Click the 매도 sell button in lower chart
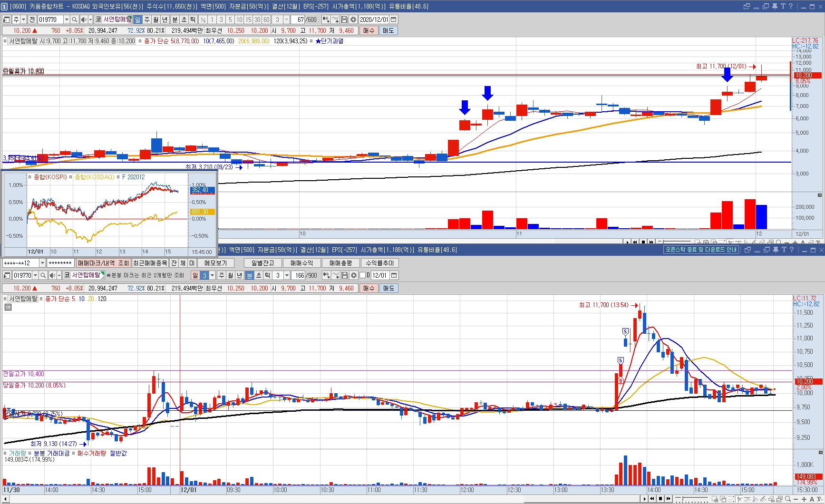 point(388,288)
